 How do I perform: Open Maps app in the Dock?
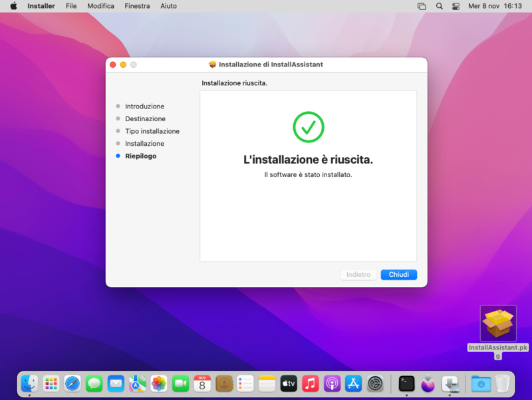pyautogui.click(x=138, y=384)
